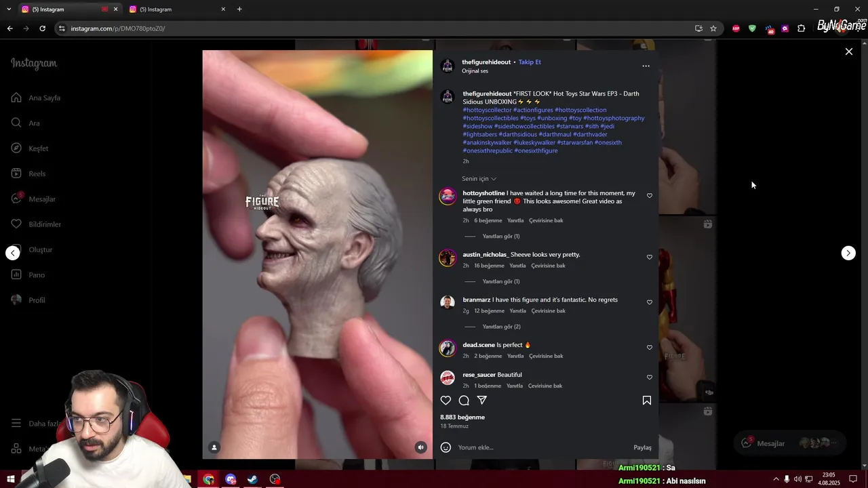Expand hidden system tray icons

point(776,479)
